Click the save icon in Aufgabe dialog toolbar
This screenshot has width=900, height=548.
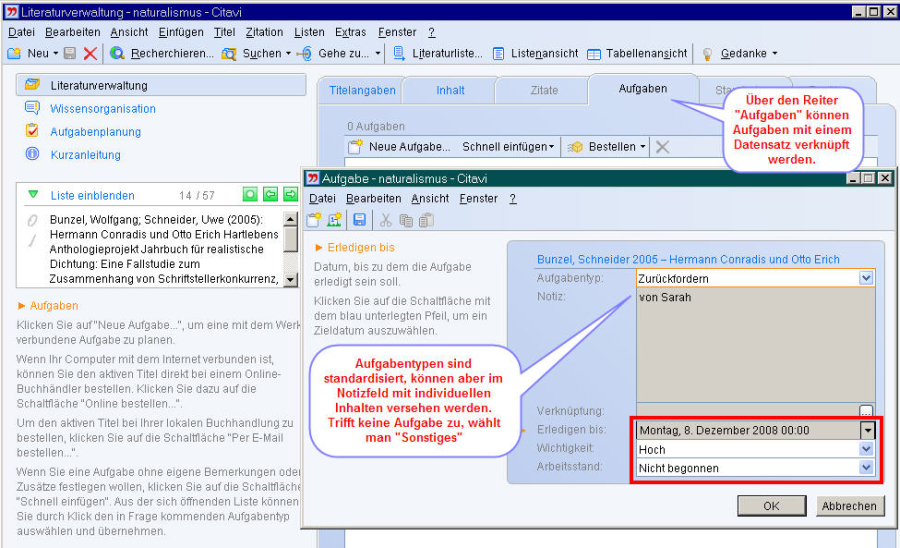click(x=360, y=220)
